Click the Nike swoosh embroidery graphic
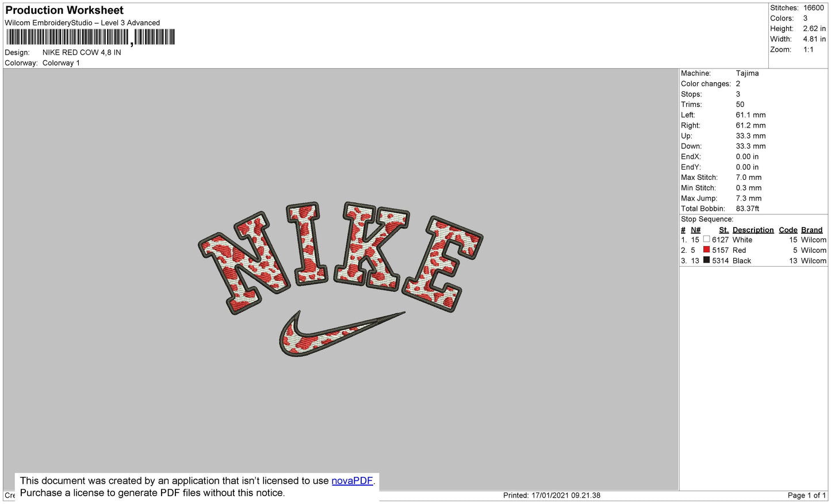Image resolution: width=831 pixels, height=504 pixels. [x=342, y=334]
